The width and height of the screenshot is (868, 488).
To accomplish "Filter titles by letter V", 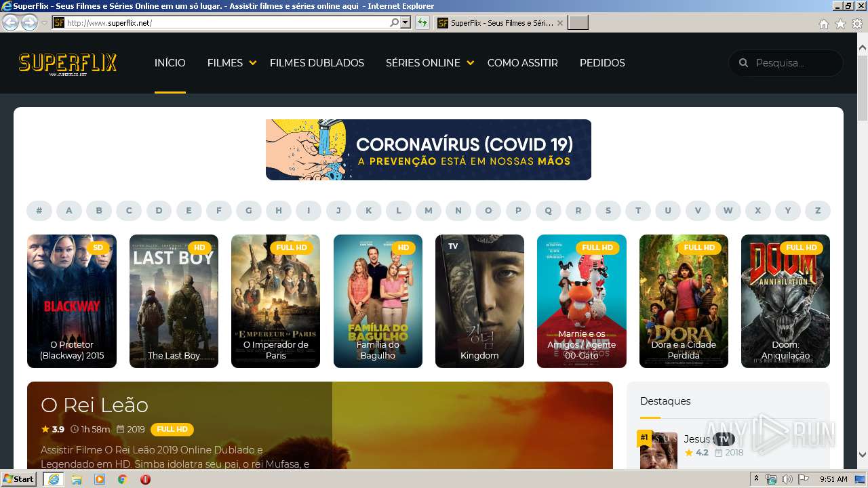I will [698, 211].
